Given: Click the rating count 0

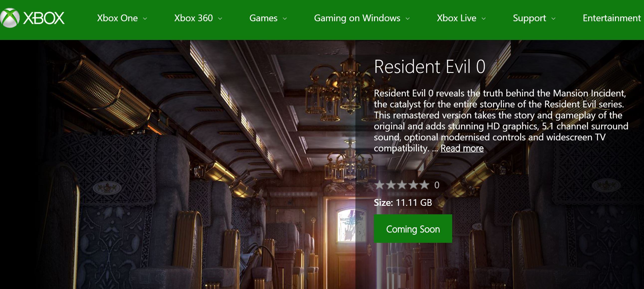Looking at the screenshot, I should [437, 185].
